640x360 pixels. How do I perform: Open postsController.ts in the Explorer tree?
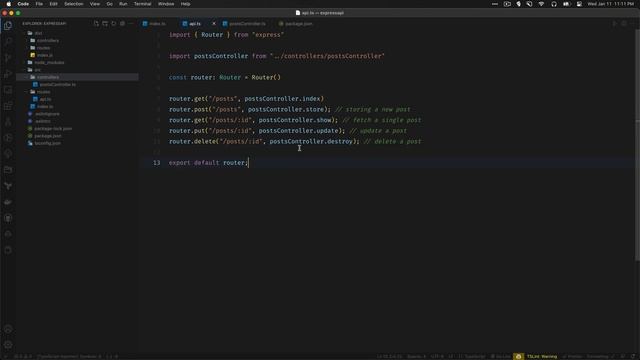[x=78, y=84]
